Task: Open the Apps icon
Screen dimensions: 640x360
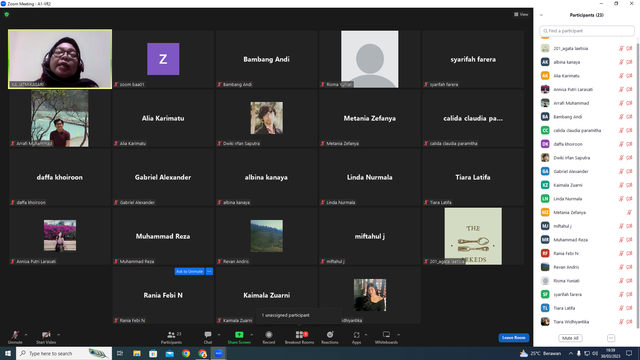Action: pyautogui.click(x=356, y=335)
